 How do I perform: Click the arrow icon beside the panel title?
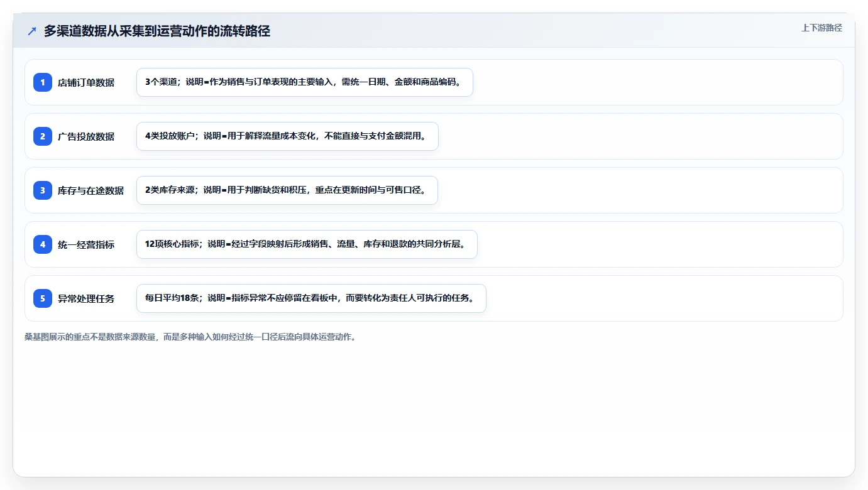coord(32,31)
